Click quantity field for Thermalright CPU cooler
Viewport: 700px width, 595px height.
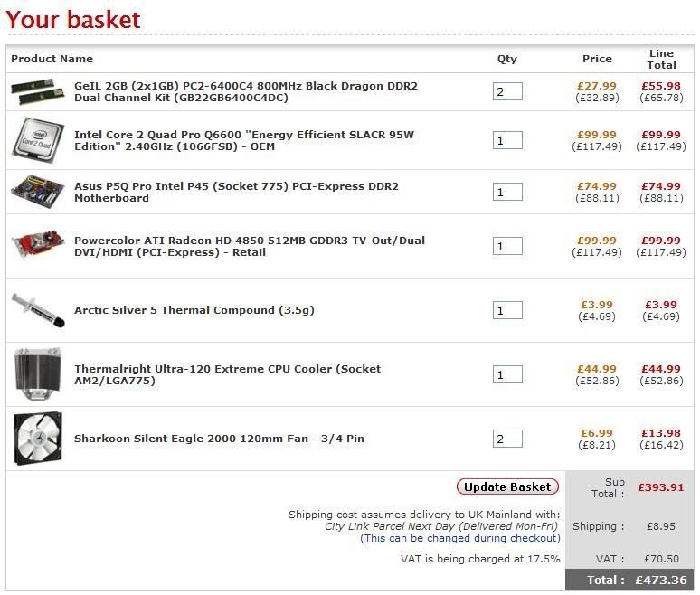point(507,374)
